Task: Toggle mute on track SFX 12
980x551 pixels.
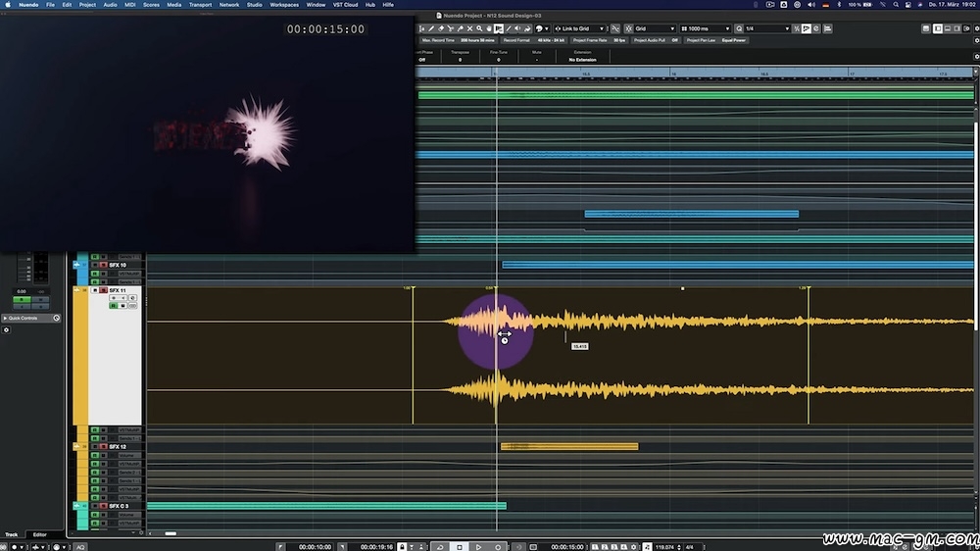Action: point(95,446)
